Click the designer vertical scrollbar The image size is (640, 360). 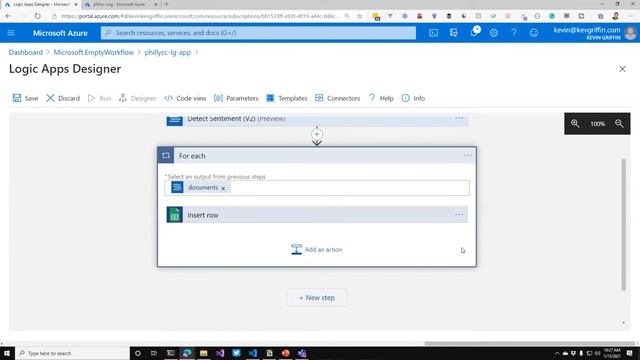pos(623,224)
